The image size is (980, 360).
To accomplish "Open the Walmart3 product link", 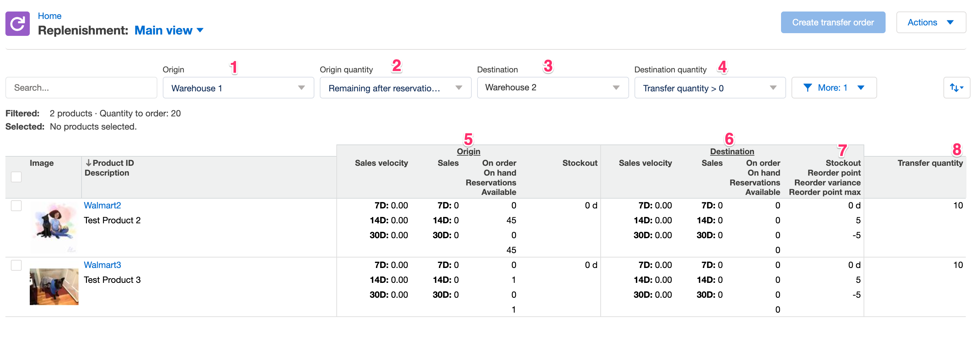I will (x=102, y=265).
